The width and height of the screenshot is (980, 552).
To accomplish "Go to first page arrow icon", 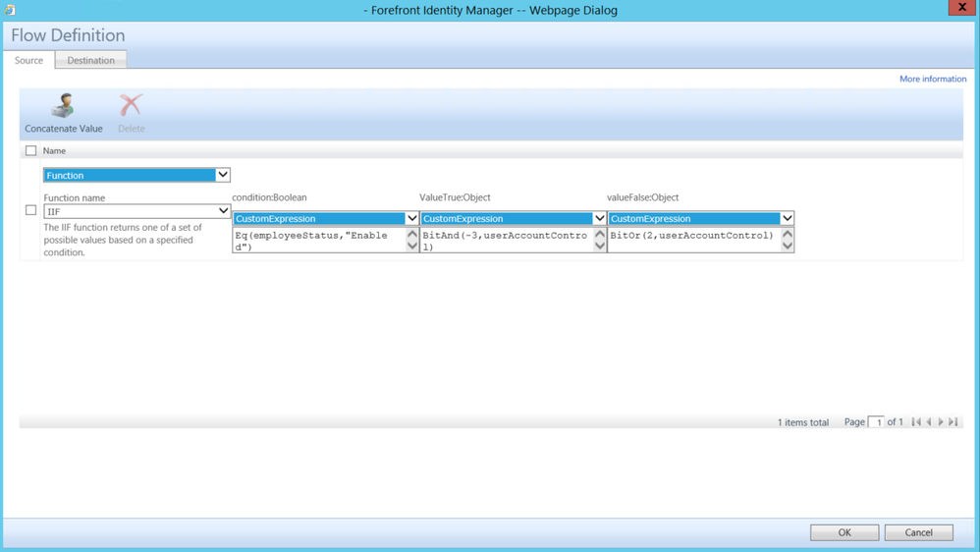I will coord(915,422).
